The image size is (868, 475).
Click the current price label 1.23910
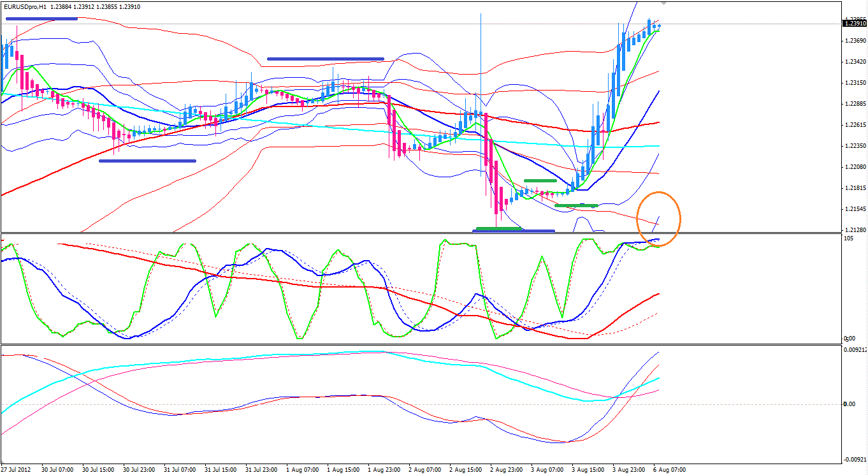[854, 24]
